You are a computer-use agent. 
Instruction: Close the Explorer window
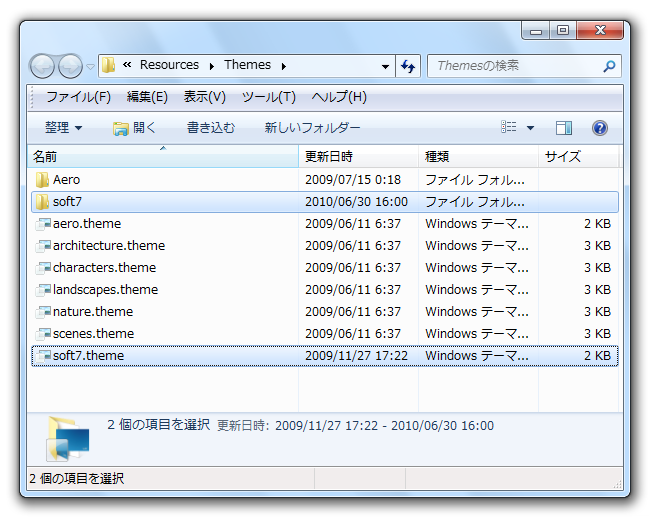[600, 31]
